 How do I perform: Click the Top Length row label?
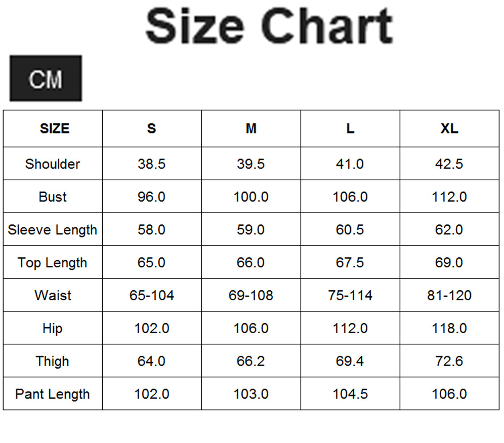click(x=53, y=263)
